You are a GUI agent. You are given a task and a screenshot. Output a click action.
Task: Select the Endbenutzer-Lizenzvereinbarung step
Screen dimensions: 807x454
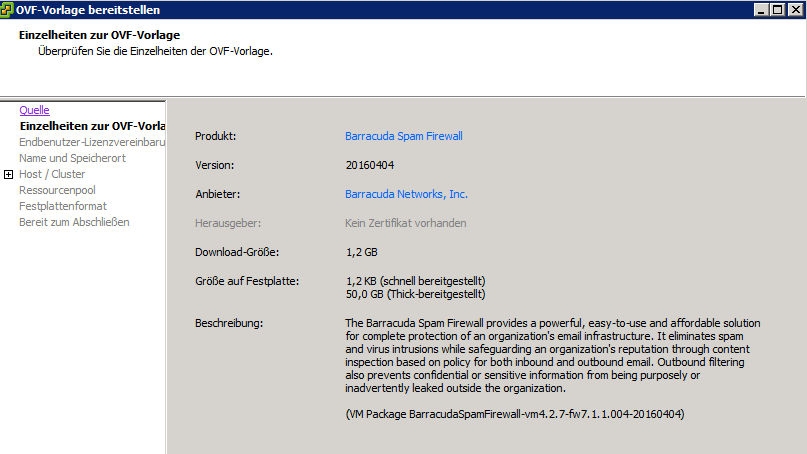[92, 142]
